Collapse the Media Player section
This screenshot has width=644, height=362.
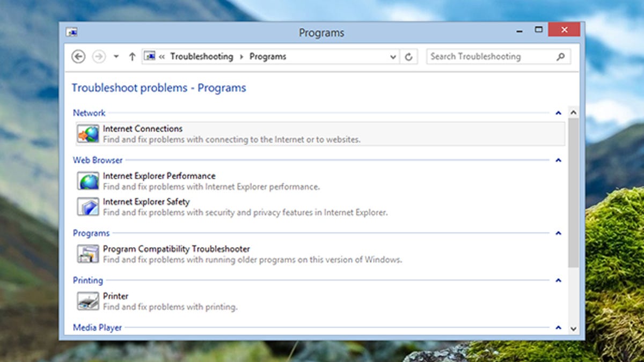(x=558, y=328)
